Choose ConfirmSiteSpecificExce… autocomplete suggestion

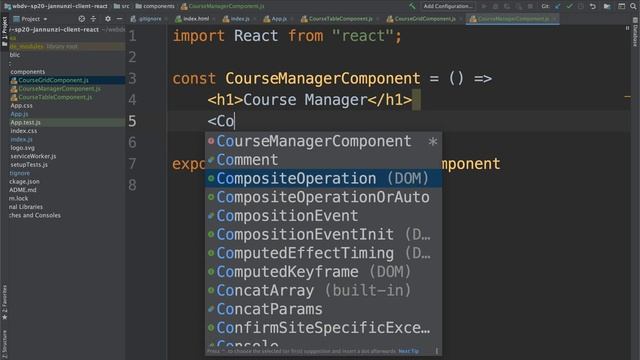323,328
